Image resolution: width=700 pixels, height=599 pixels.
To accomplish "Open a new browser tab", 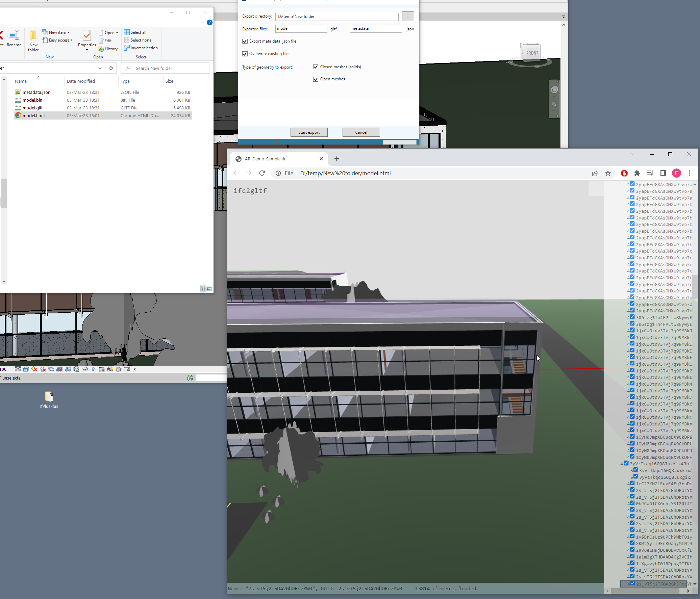I will (x=336, y=159).
